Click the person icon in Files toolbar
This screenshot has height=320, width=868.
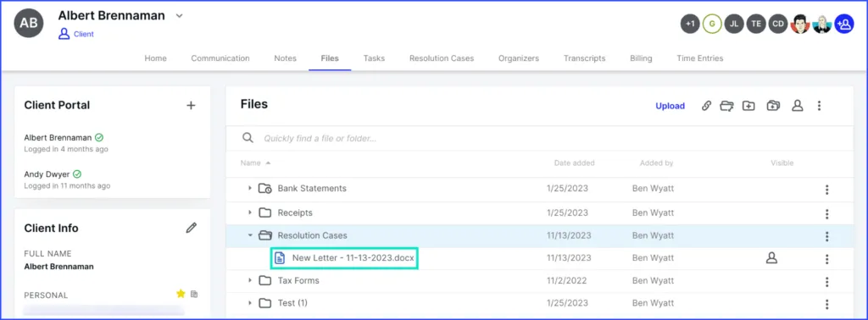tap(797, 106)
